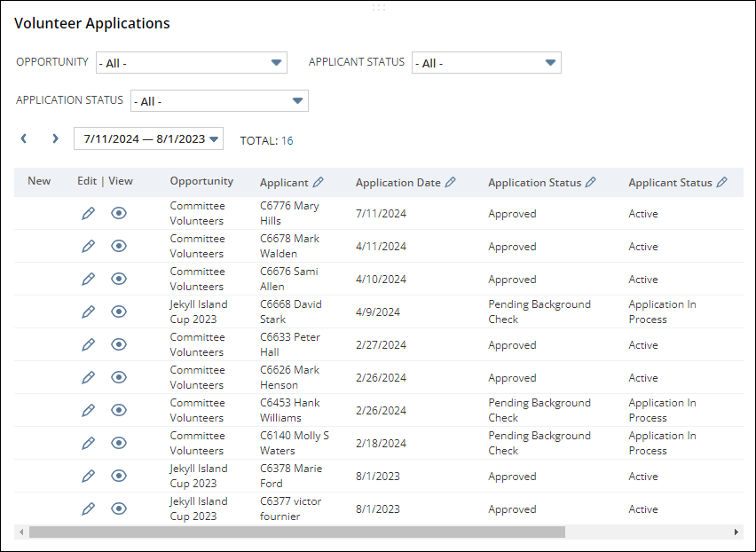View the C6377 victor fournier application
Viewport: 756px width, 552px height.
click(119, 509)
